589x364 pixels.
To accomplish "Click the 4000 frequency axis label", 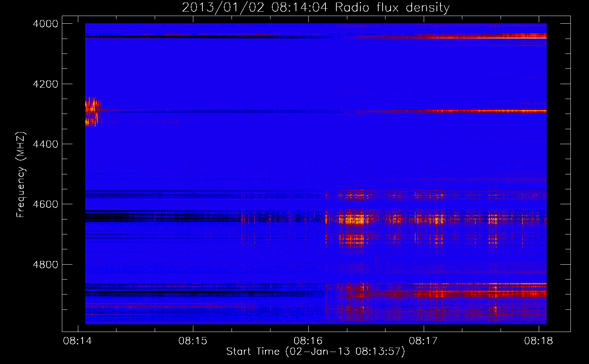I will tap(45, 24).
